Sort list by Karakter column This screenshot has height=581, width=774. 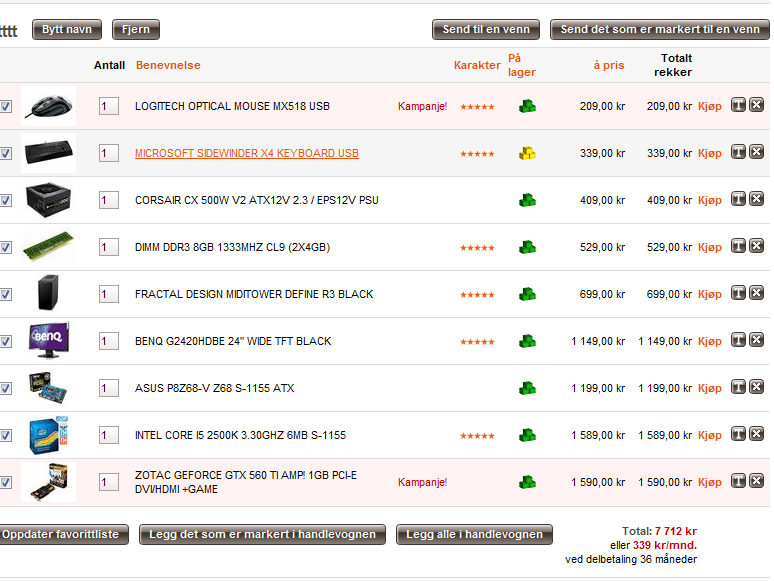477,65
